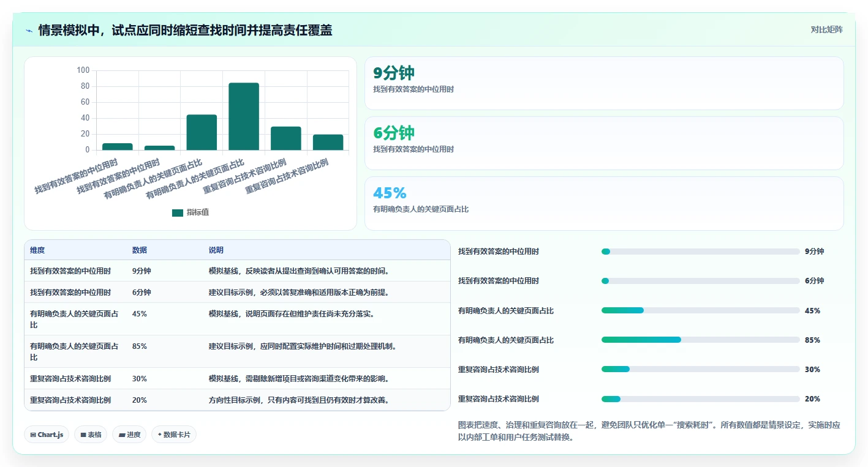Open the 6分钟 metric card
Viewport: 868px width, 467px height.
click(x=604, y=143)
